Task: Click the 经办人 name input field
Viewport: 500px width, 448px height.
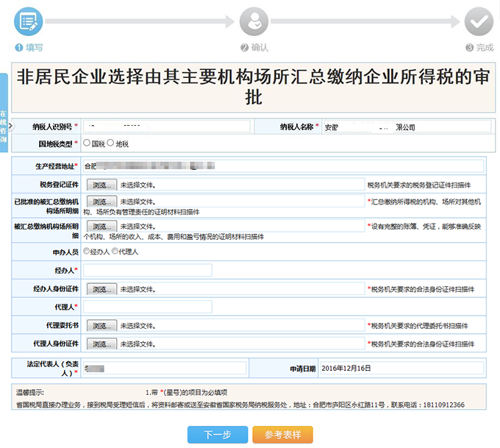Action: coord(147,271)
